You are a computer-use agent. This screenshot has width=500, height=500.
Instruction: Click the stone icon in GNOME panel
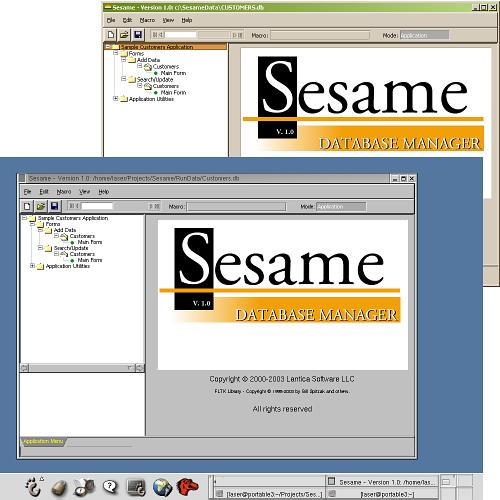coord(59,488)
